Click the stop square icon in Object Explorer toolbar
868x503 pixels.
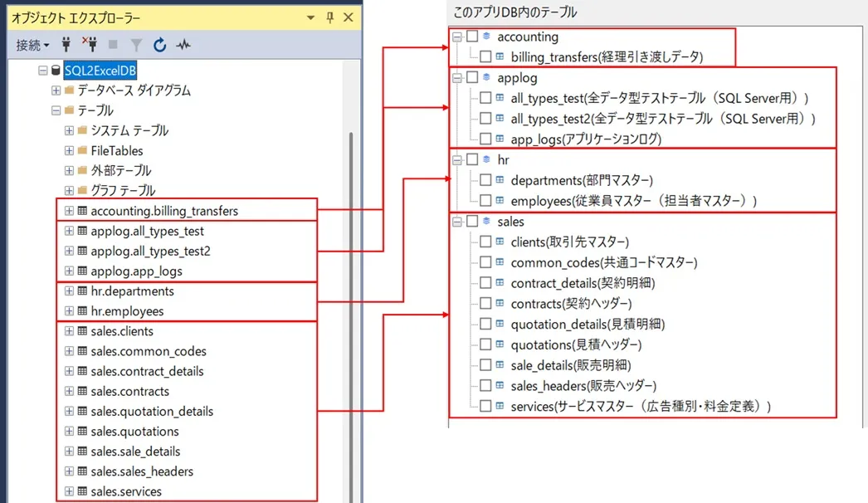click(113, 44)
